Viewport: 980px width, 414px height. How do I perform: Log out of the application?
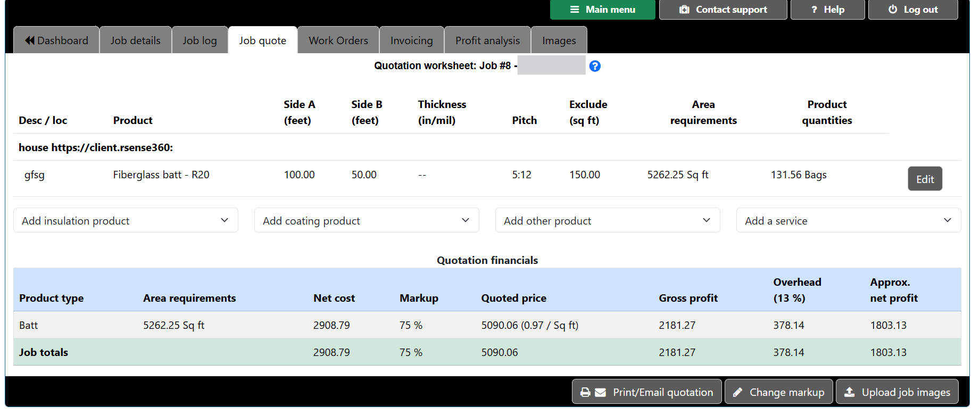tap(912, 10)
